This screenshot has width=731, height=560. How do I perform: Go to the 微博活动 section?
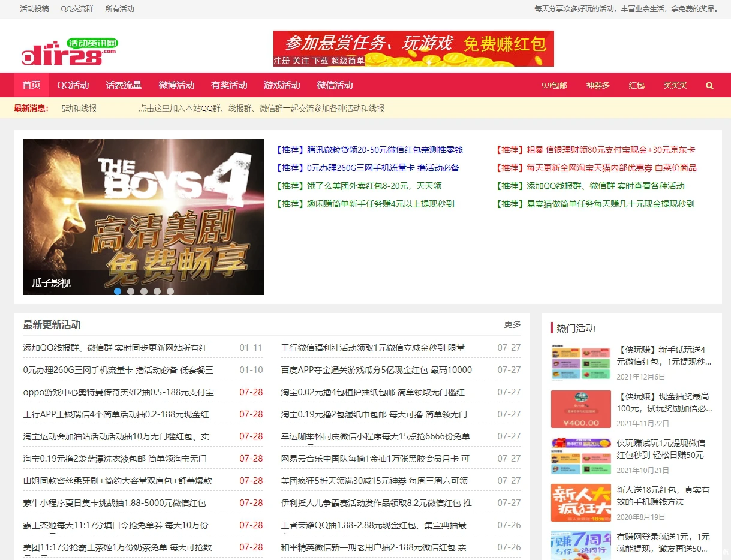[x=176, y=85]
